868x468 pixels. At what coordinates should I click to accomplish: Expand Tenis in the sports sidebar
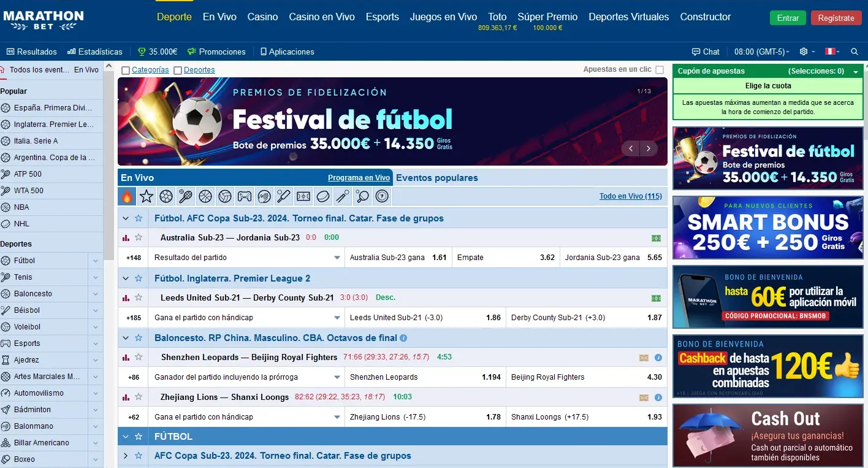96,277
